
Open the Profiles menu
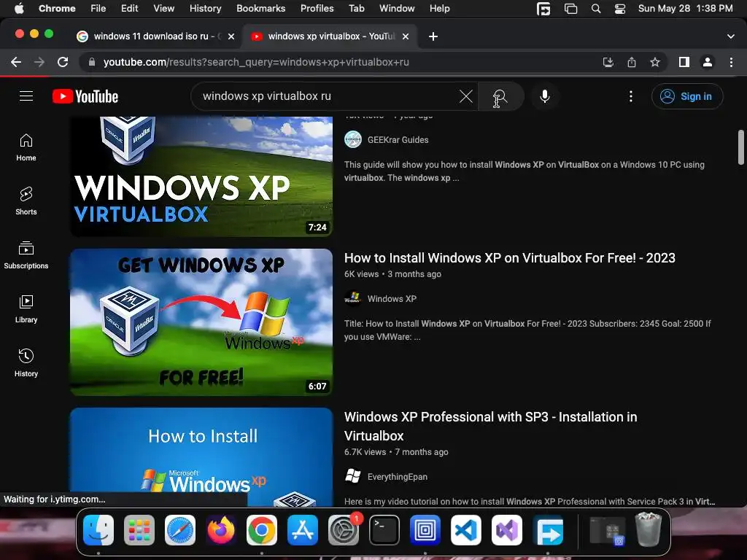tap(317, 8)
